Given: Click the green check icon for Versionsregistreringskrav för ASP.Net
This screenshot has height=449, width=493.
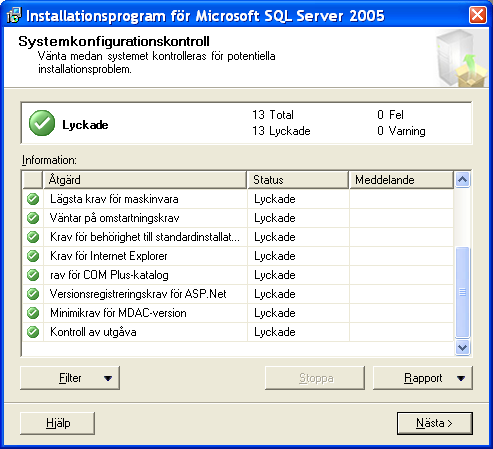Looking at the screenshot, I should [x=33, y=294].
